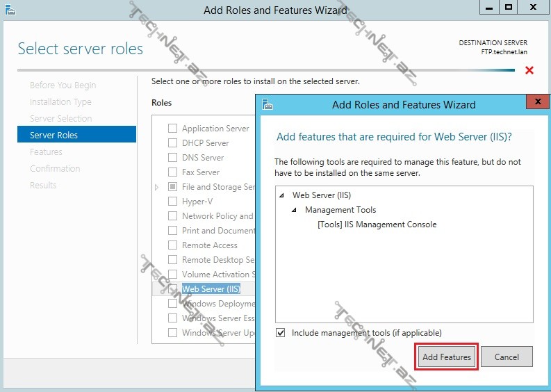Screen dimensions: 551x392
Task: Click the wizard icon in dialog title bar
Action: (x=268, y=104)
